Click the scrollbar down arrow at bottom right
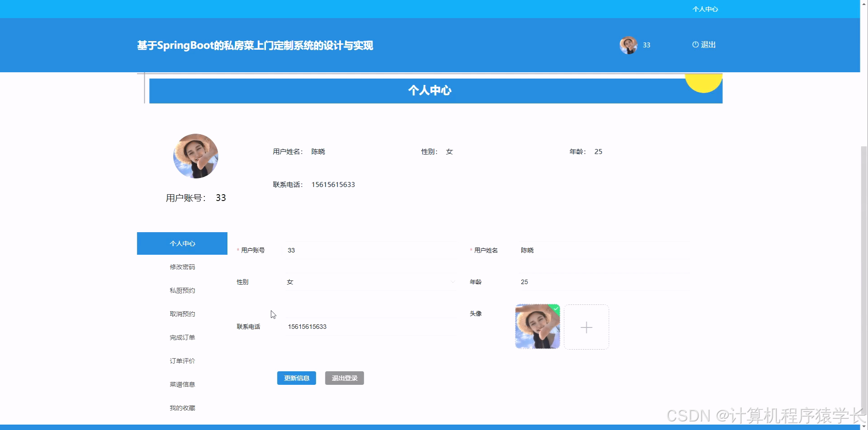The height and width of the screenshot is (430, 868). [864, 426]
